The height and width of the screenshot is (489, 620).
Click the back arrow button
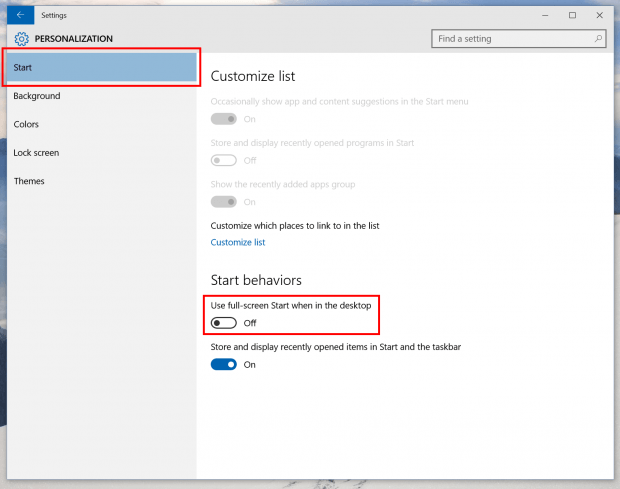pyautogui.click(x=21, y=15)
